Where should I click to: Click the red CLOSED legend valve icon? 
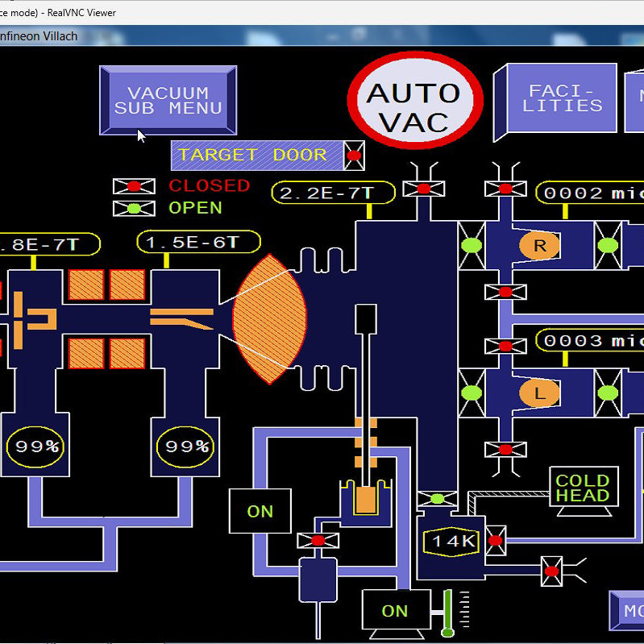134,186
